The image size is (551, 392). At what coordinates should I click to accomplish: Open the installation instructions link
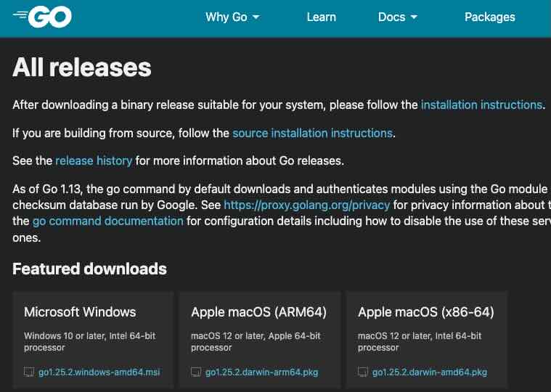point(481,105)
